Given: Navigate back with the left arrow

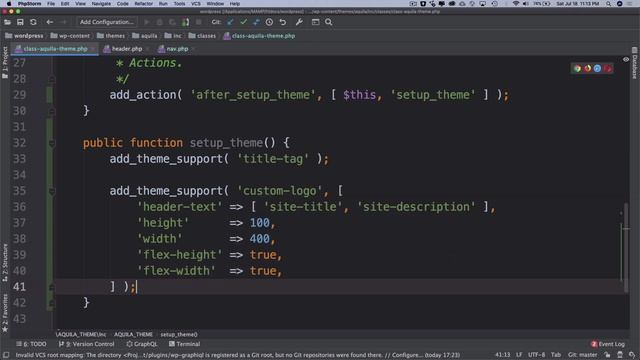Looking at the screenshot, I should [x=50, y=22].
